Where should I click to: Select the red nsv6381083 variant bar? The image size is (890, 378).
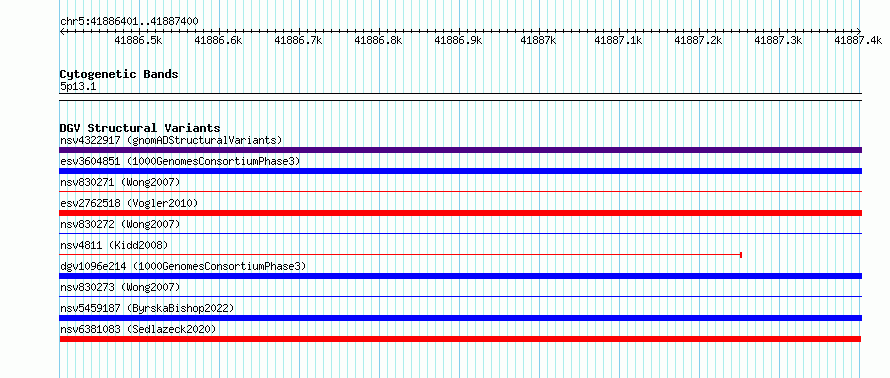pos(460,339)
